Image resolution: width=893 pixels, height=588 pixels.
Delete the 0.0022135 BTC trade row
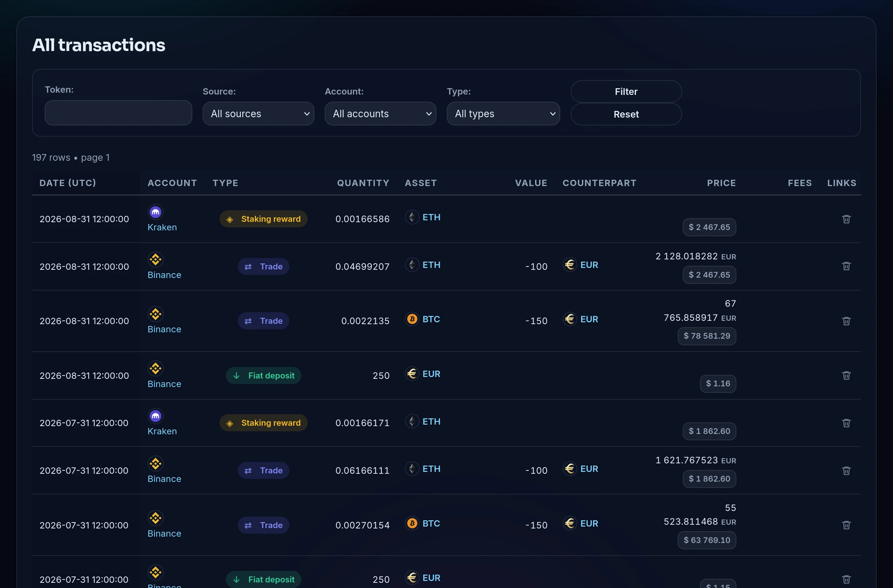tap(846, 321)
